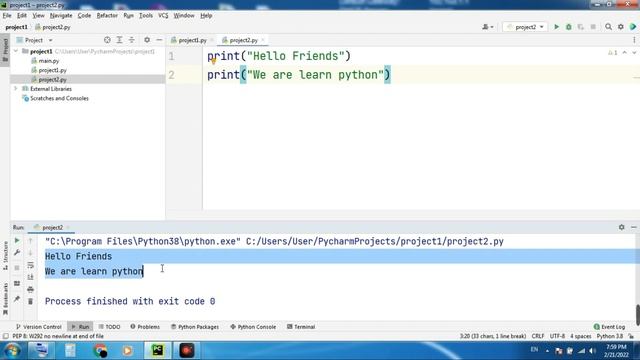640x360 pixels.
Task: Open the File menu
Action: coord(7,16)
